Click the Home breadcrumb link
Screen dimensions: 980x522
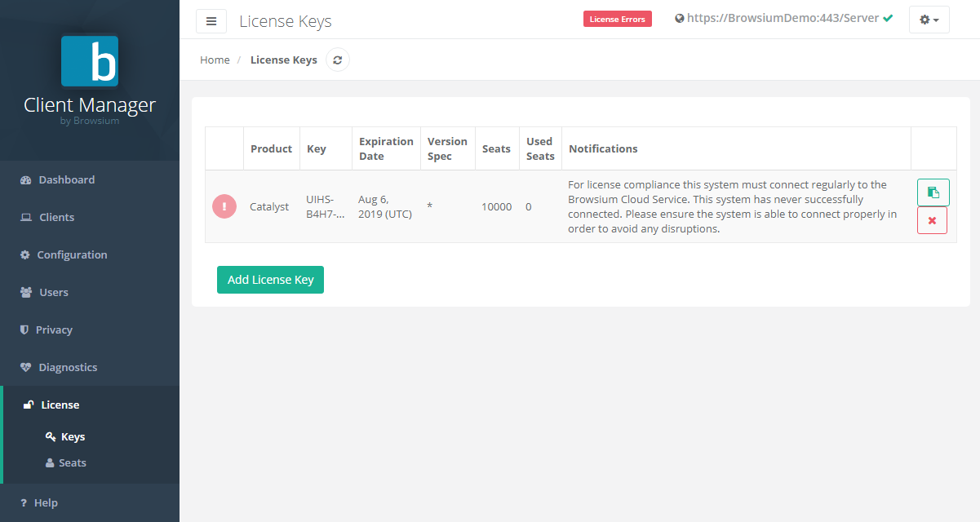tap(215, 60)
